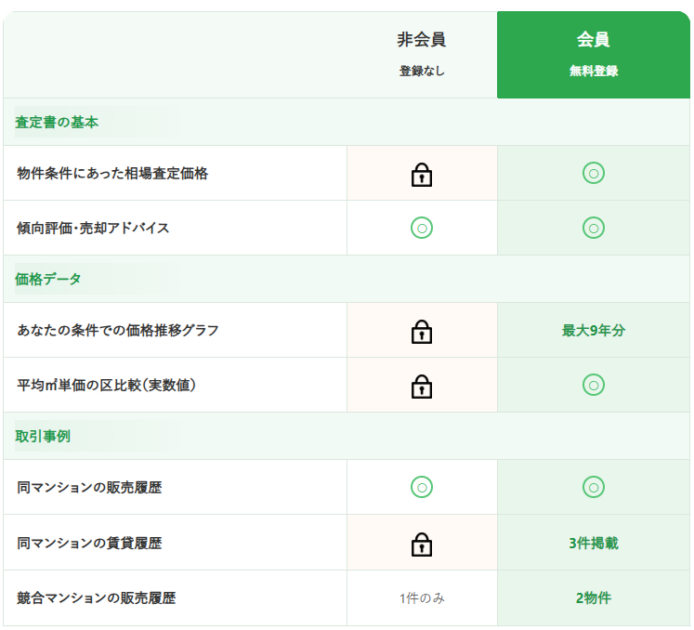694x630 pixels.
Task: Click lock icon for 物件条件にあった相場査定価格
Action: [421, 174]
